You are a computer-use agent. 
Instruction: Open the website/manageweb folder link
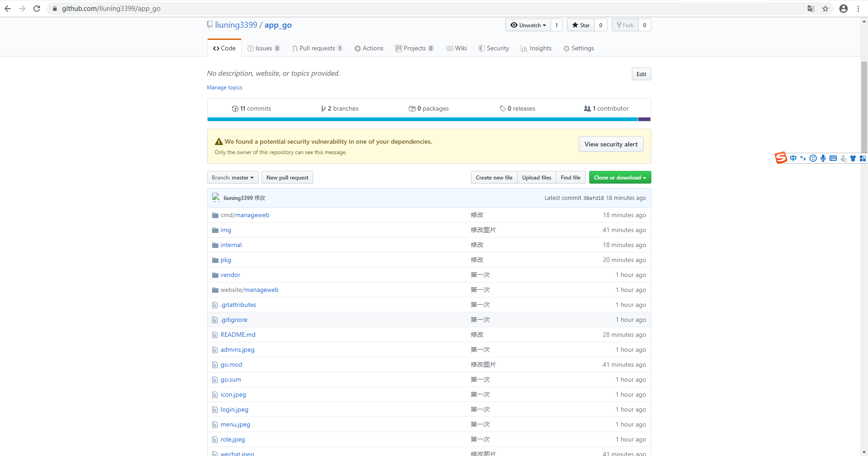pyautogui.click(x=249, y=290)
